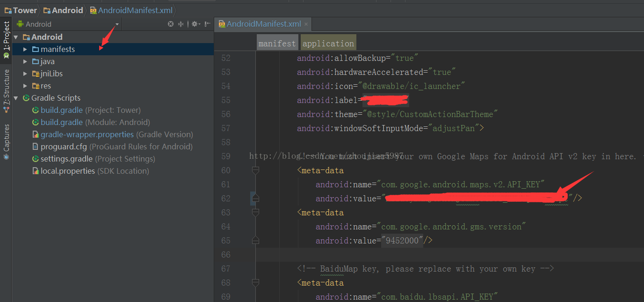Click the fold end marker at line 65

pos(255,241)
